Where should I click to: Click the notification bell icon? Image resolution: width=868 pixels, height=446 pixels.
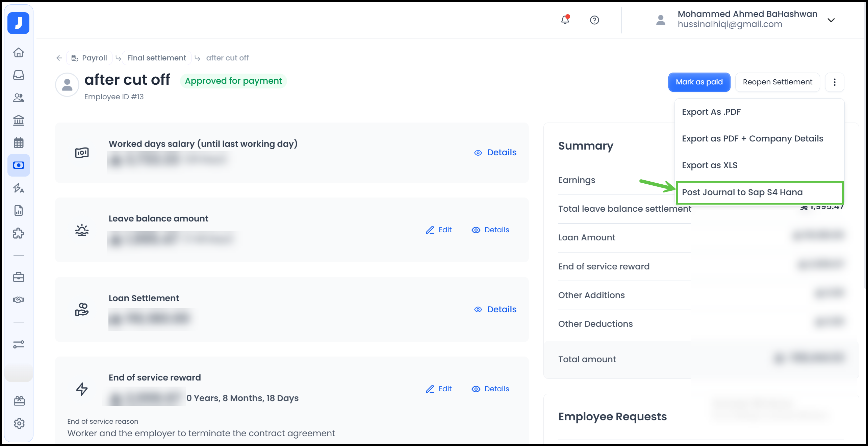coord(565,20)
